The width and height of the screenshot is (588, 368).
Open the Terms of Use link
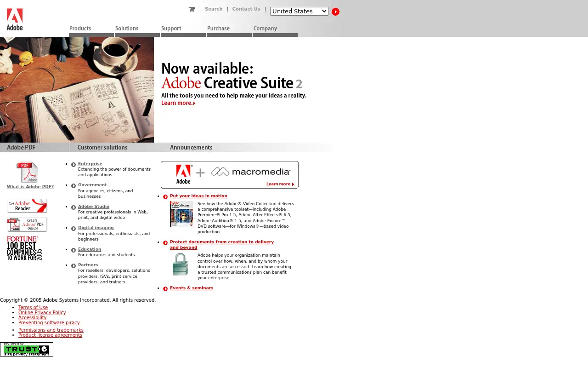click(x=33, y=308)
